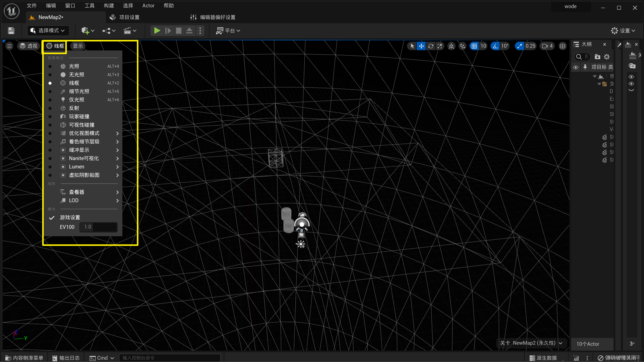Open the 选择模式 dropdown

[48, 31]
